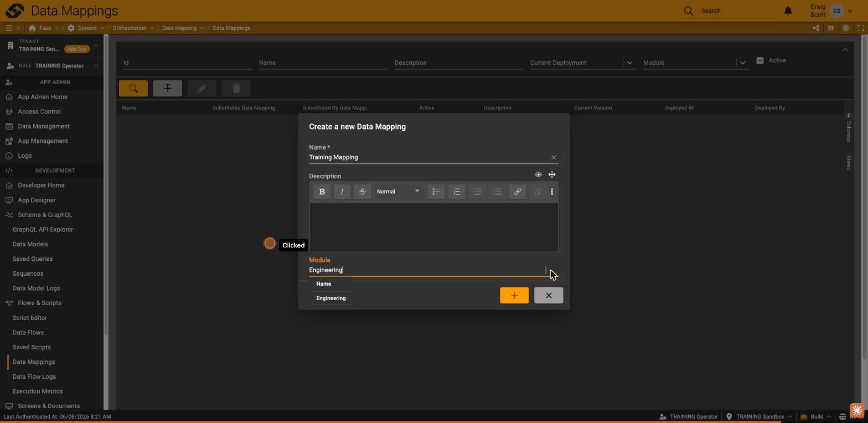Open Developer Home in sidebar
868x423 pixels.
click(41, 185)
